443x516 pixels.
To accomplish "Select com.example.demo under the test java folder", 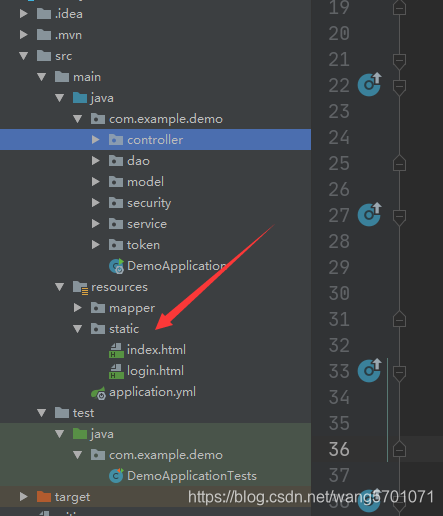I will [x=166, y=455].
